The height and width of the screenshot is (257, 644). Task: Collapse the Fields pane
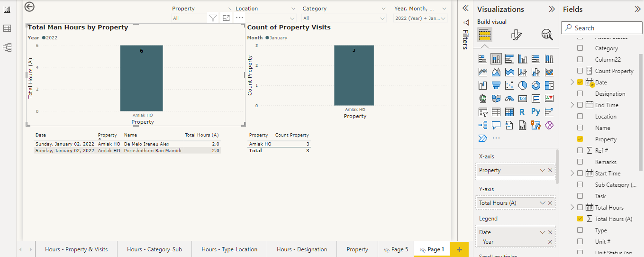[637, 9]
